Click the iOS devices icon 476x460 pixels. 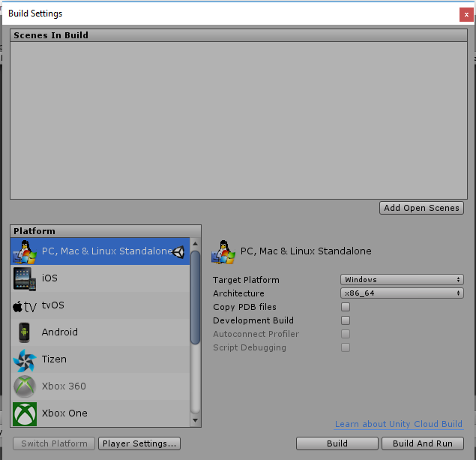(25, 278)
